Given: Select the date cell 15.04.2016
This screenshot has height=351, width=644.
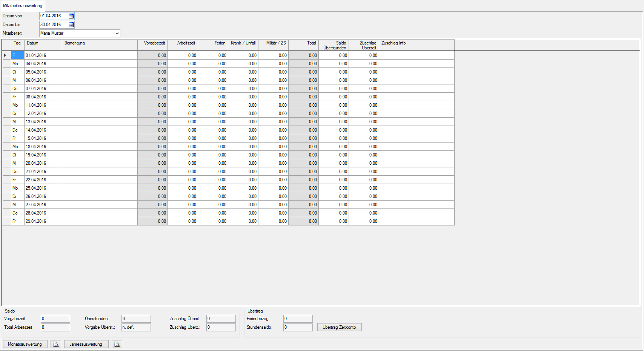Looking at the screenshot, I should [43, 138].
